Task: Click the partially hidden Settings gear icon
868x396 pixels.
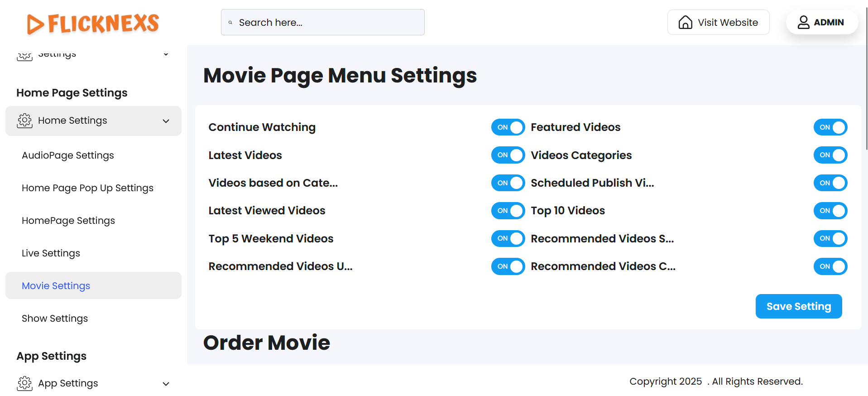Action: click(25, 56)
